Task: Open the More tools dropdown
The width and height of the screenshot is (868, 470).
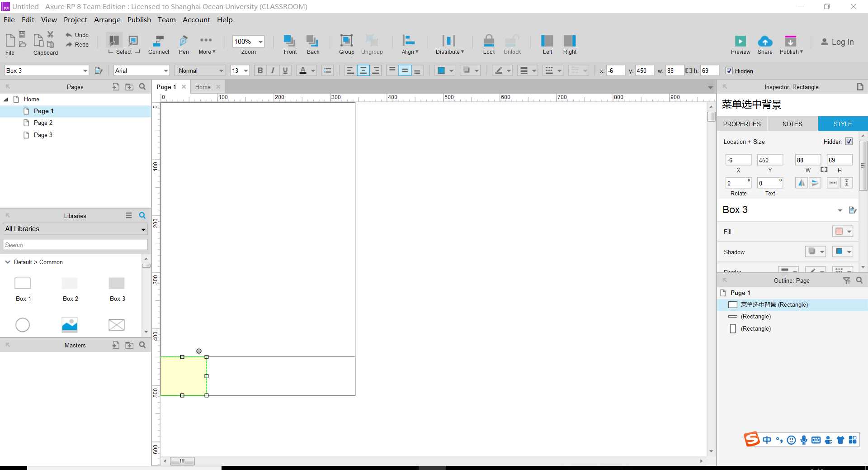Action: (207, 44)
